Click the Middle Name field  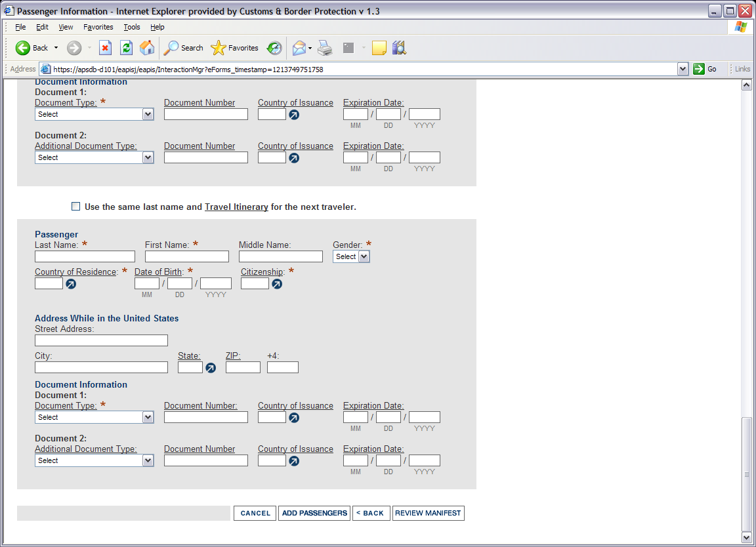click(x=281, y=256)
